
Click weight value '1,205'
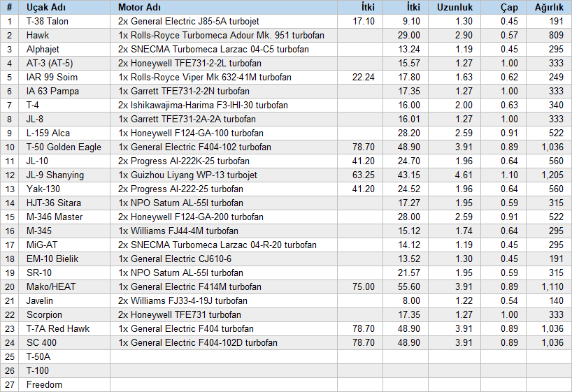point(552,175)
